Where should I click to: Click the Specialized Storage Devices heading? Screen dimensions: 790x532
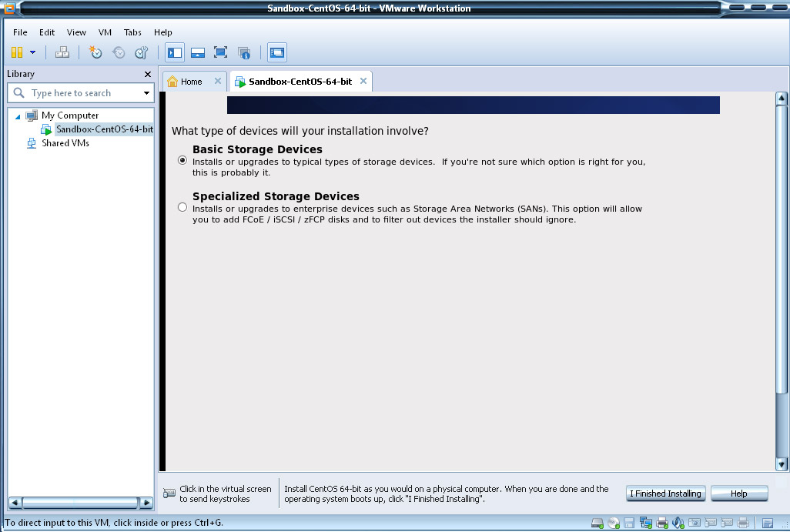coord(276,196)
